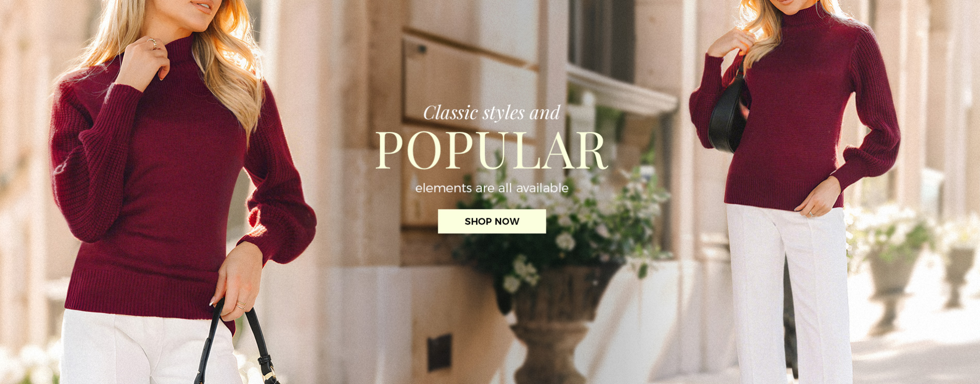Click the "elements are all available" tagline

tap(492, 188)
